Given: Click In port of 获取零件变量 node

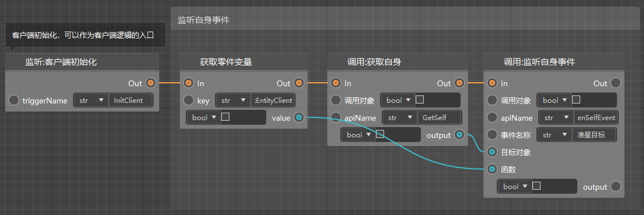Looking at the screenshot, I should coord(189,83).
